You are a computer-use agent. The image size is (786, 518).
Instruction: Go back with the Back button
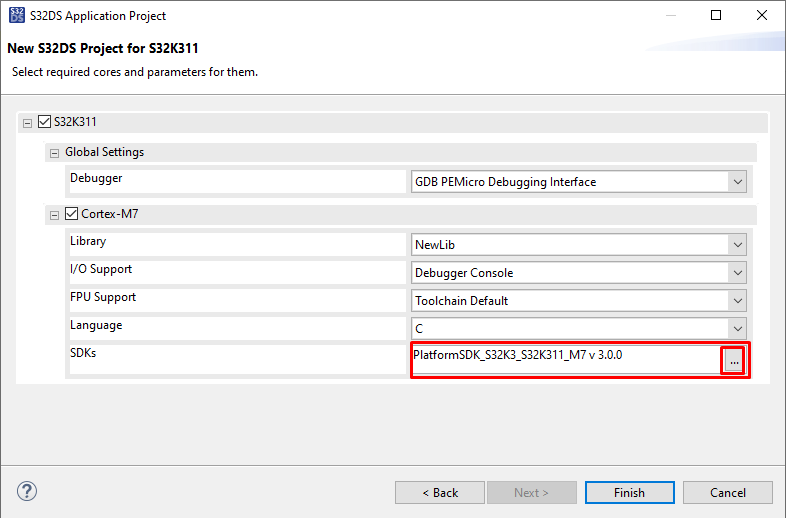[x=439, y=492]
